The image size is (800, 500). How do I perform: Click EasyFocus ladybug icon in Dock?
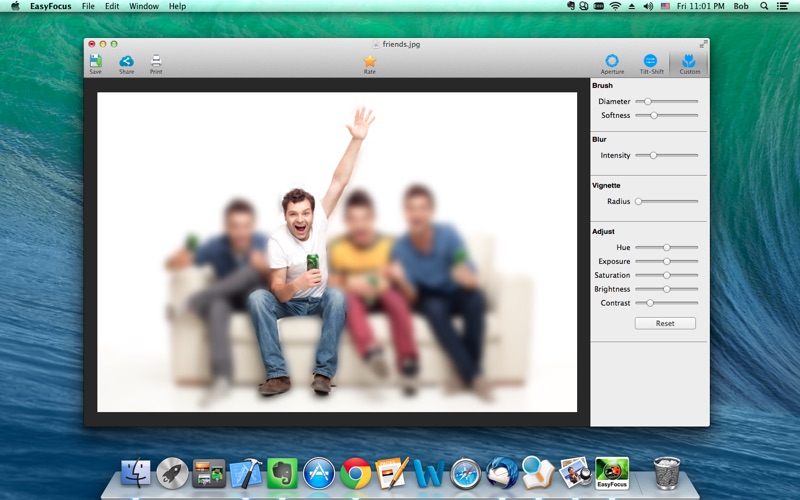pos(612,473)
